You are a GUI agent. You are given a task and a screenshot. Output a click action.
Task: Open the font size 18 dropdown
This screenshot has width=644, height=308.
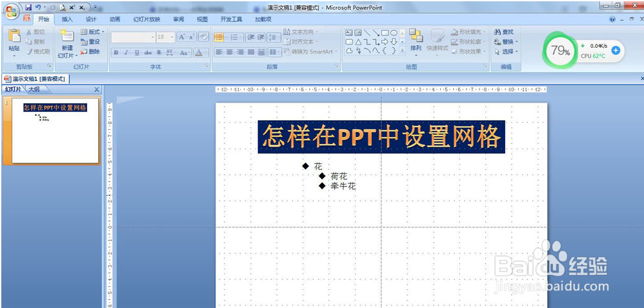(x=172, y=37)
